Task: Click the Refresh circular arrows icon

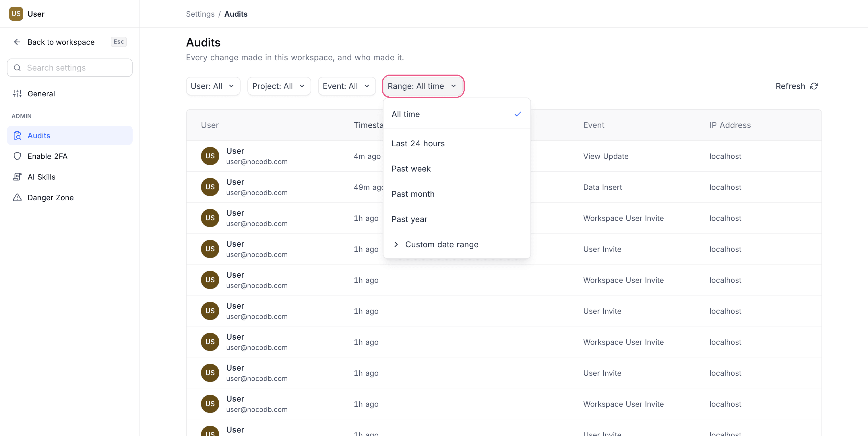Action: (x=814, y=86)
